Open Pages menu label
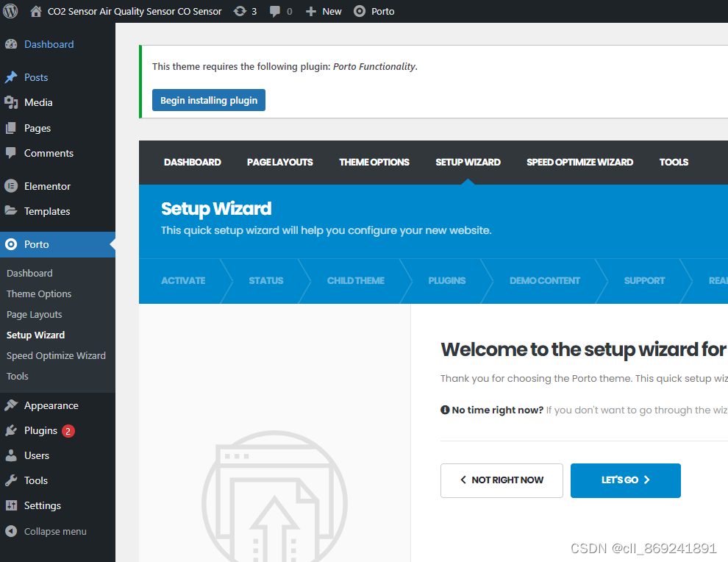Viewport: 728px width, 562px height. click(38, 128)
